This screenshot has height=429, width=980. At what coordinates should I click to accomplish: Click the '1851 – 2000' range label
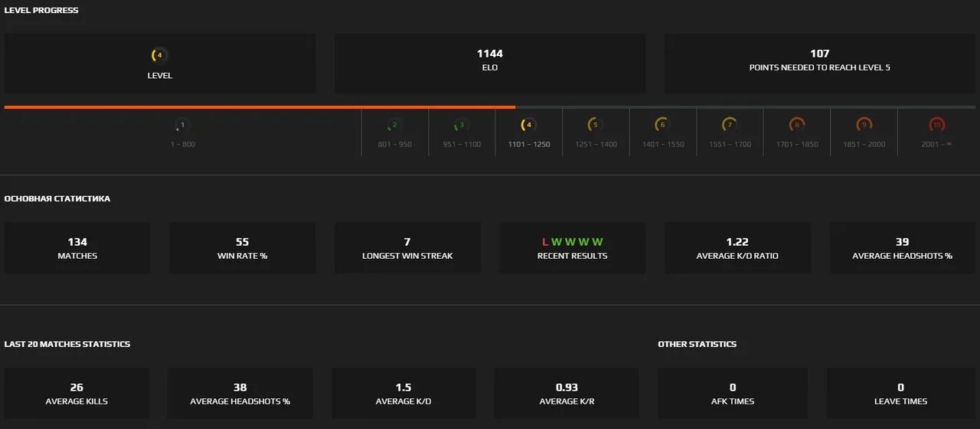tap(864, 145)
